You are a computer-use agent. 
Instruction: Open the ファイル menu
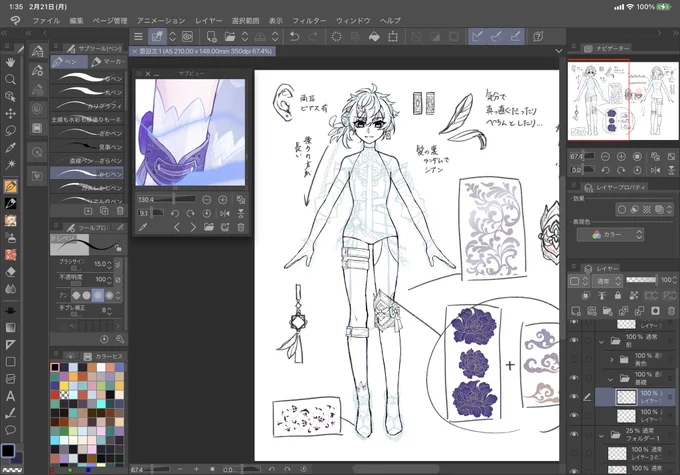(46, 20)
